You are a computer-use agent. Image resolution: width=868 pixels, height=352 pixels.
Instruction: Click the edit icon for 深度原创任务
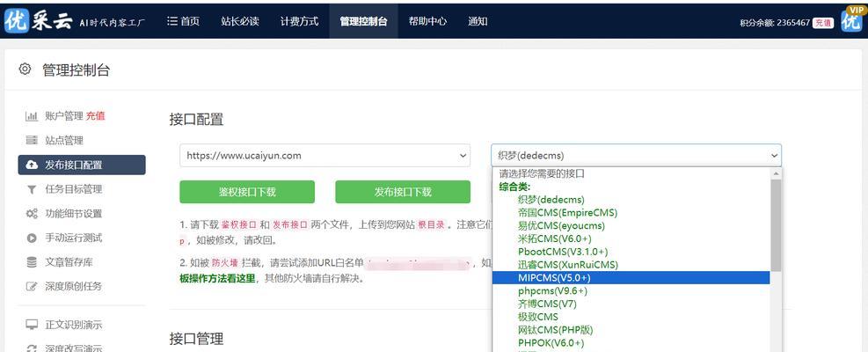(x=32, y=287)
